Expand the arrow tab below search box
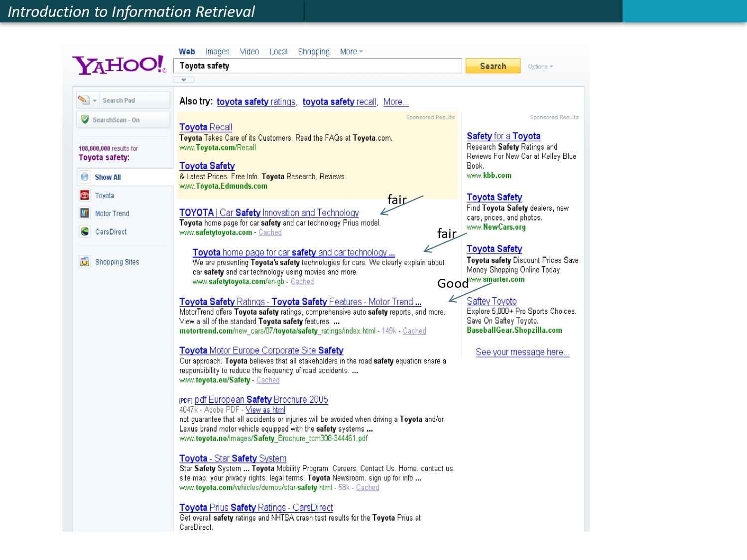 click(x=184, y=80)
